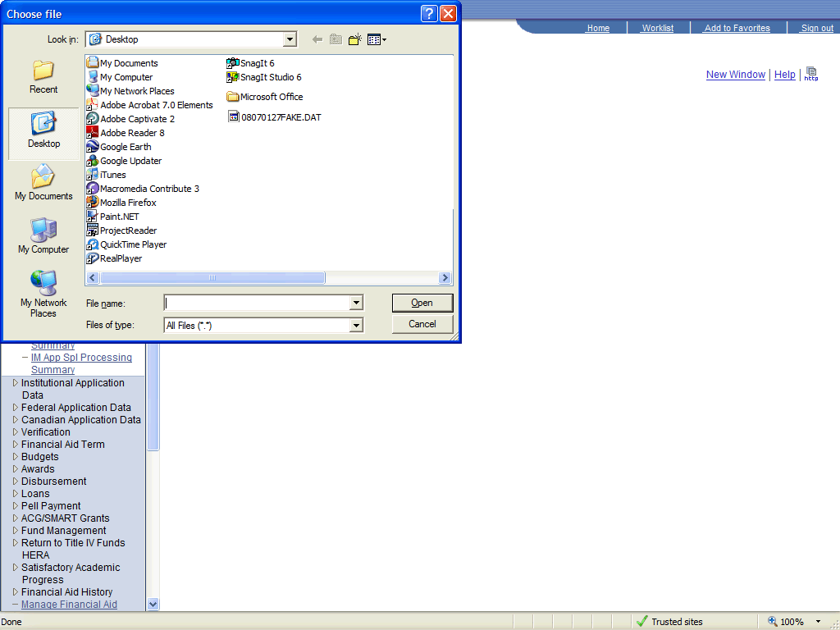Select the iTunes shortcut
Image resolution: width=840 pixels, height=630 pixels.
(x=107, y=174)
